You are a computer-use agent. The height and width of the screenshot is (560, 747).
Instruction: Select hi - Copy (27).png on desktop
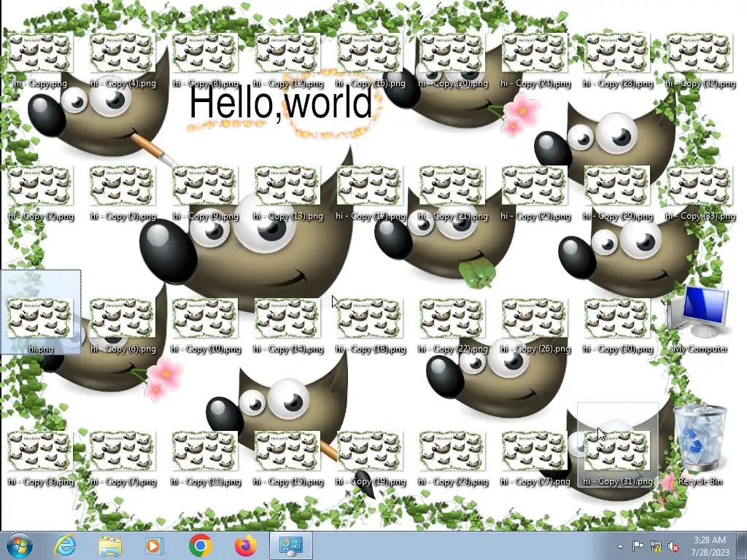[x=535, y=459]
